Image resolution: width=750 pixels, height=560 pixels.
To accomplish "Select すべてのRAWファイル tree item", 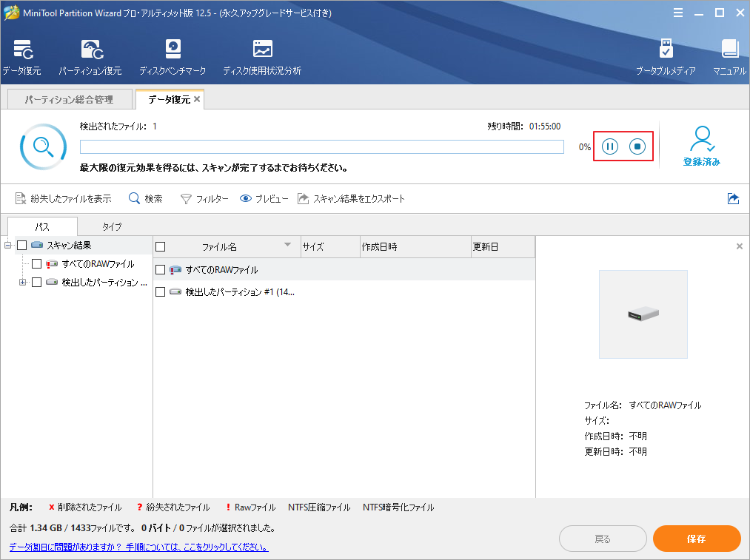I will (x=98, y=264).
